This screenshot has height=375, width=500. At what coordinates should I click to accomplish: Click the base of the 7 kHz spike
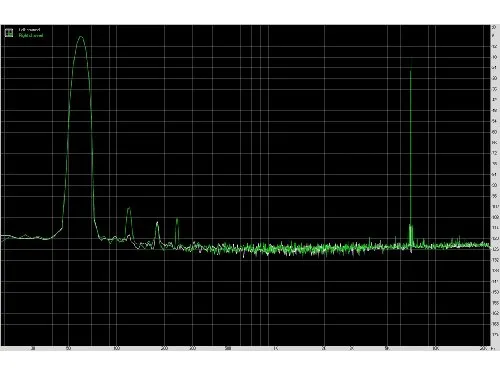click(x=411, y=245)
